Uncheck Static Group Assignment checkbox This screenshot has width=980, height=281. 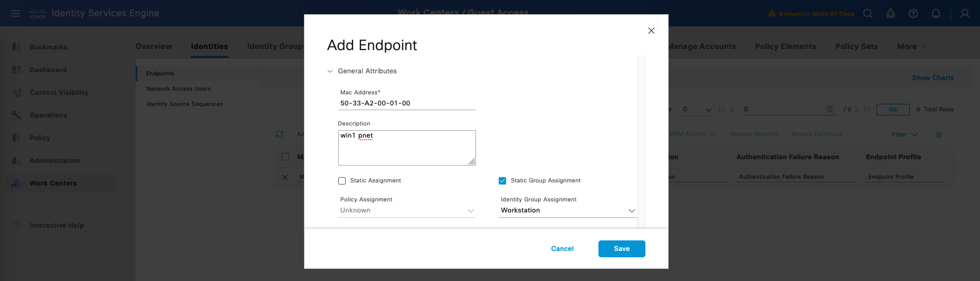502,181
